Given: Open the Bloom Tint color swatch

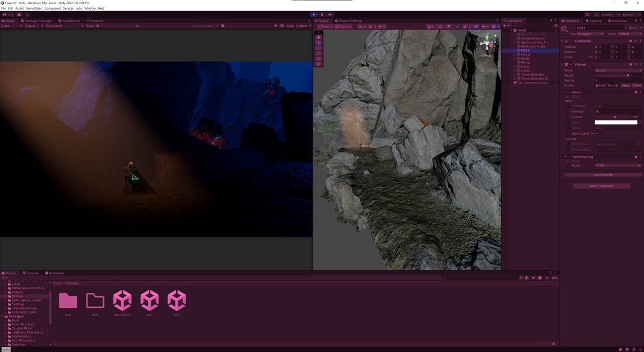Looking at the screenshot, I should (x=616, y=122).
